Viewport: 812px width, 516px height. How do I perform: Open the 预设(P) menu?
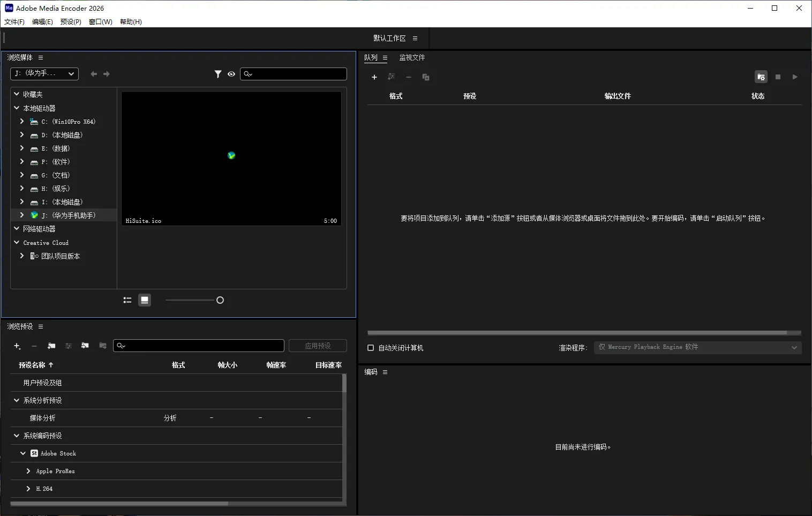70,21
